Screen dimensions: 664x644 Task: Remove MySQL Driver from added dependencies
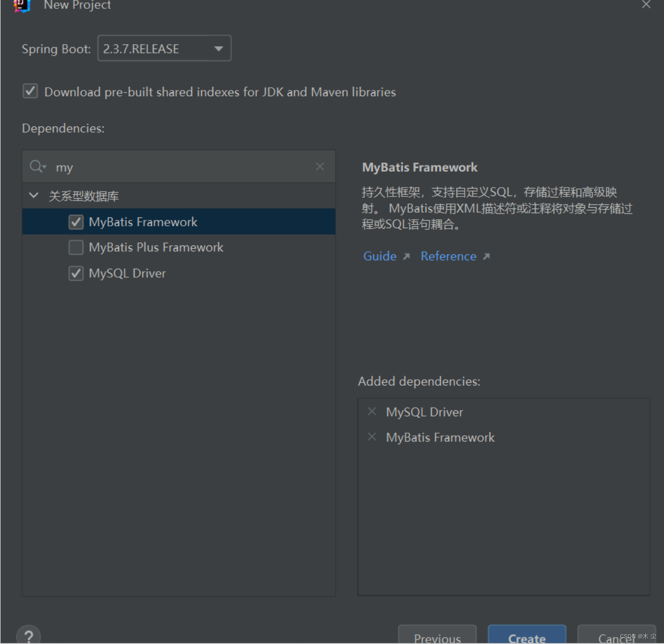(x=372, y=412)
